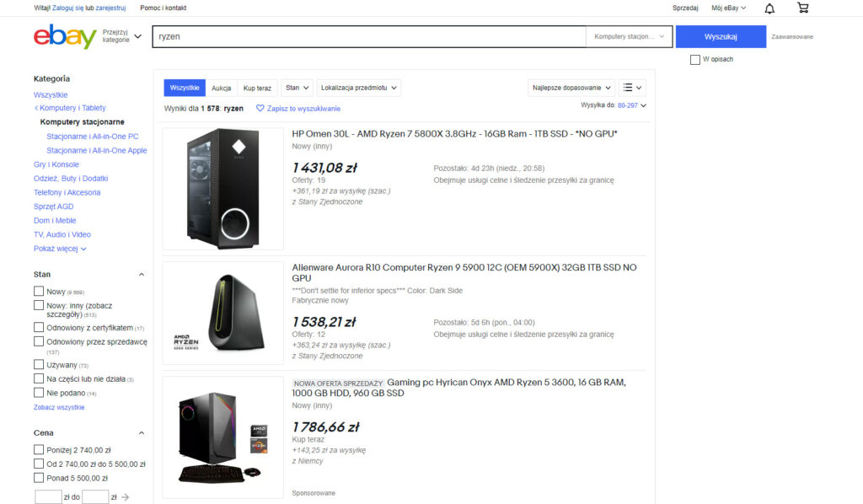Click the Alienware Aurora R10 product thumbnail
This screenshot has height=504, width=863.
tap(222, 313)
